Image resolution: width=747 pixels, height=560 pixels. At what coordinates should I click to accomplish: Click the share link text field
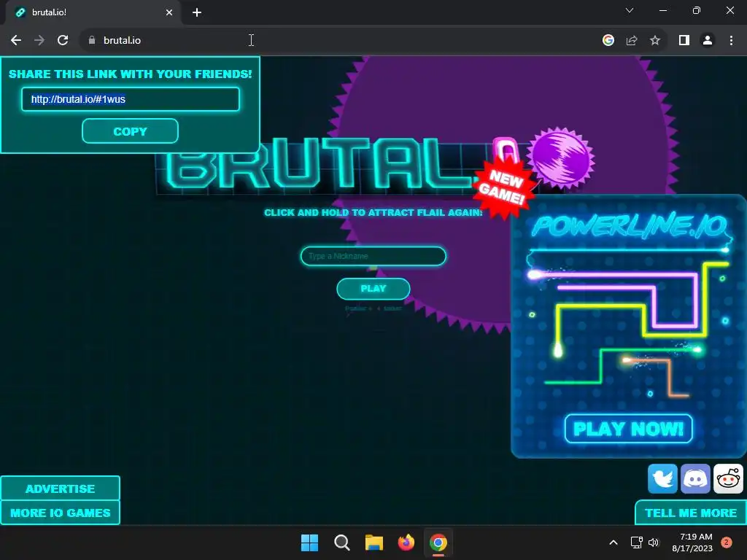coord(130,99)
